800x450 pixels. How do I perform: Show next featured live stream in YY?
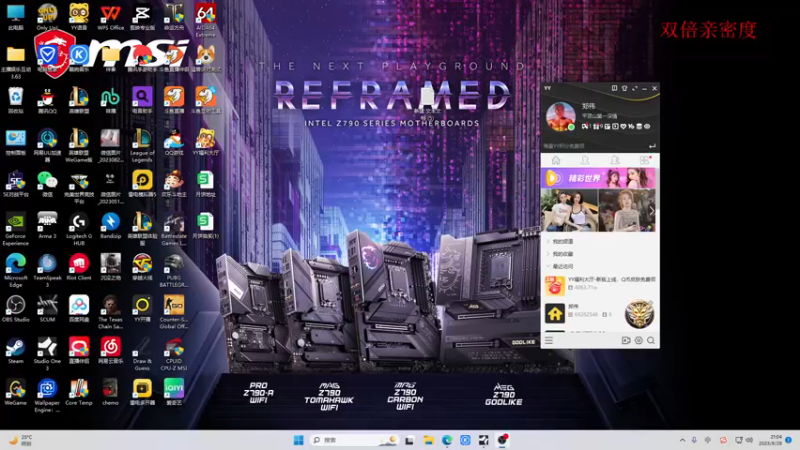pyautogui.click(x=652, y=210)
